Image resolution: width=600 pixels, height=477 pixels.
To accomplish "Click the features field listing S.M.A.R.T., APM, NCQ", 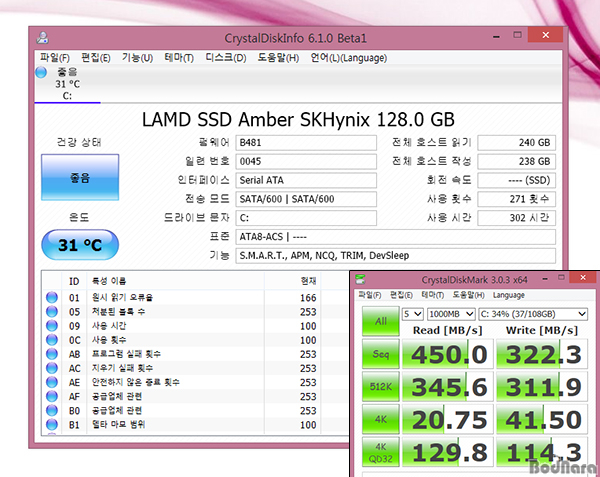I will tap(396, 256).
